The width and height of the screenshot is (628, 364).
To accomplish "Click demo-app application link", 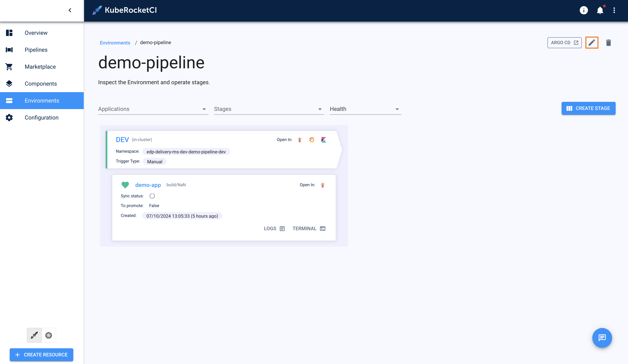I will coord(148,185).
